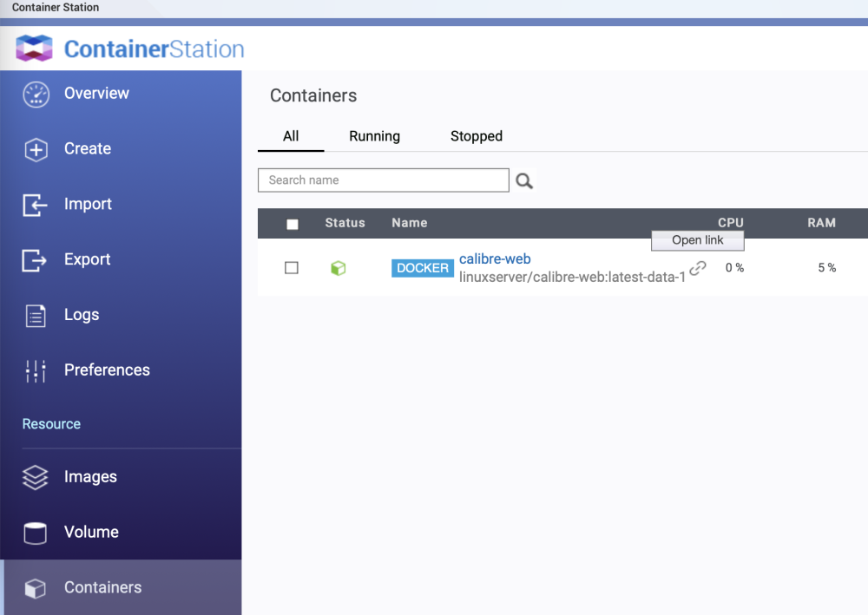Click the Overview gauge icon
868x615 pixels.
[36, 95]
